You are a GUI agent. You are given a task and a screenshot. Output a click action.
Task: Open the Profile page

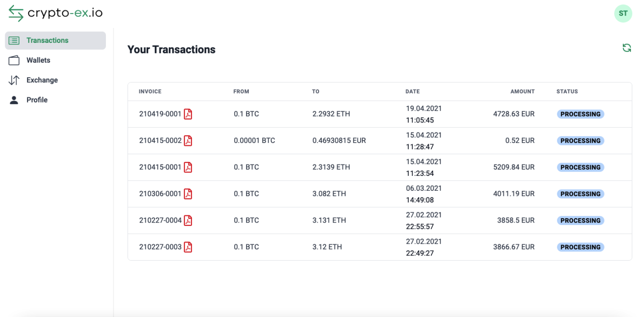coord(37,100)
